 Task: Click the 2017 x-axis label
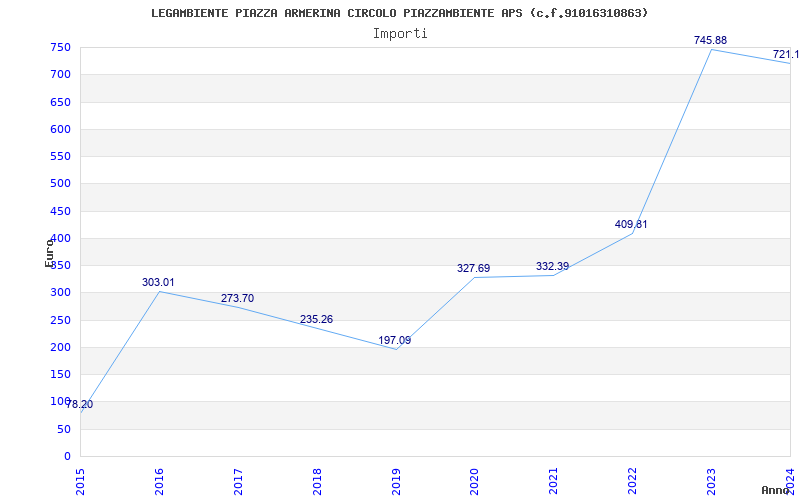[x=238, y=481]
